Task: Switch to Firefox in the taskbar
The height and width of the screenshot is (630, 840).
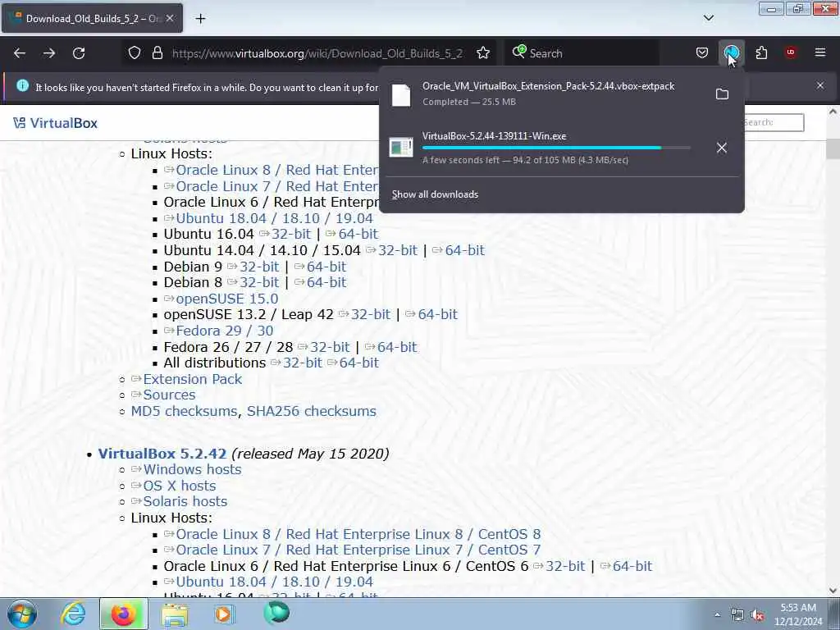Action: (x=124, y=614)
